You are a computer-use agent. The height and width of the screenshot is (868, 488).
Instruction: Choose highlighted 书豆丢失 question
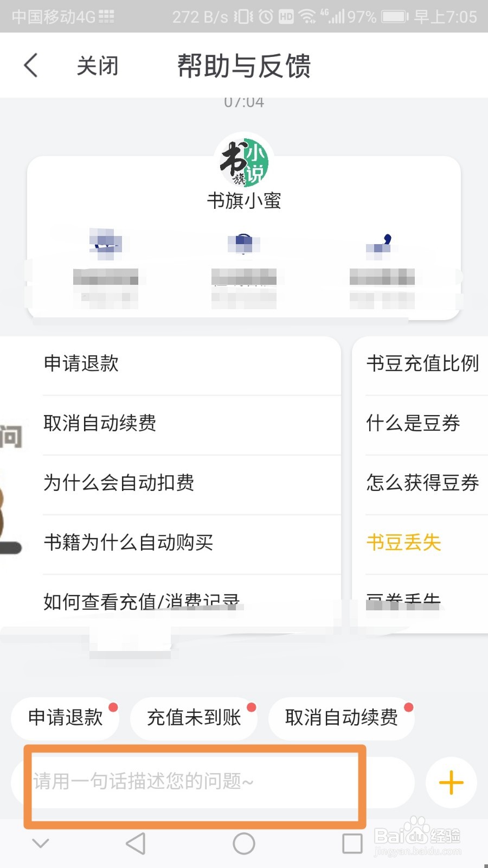coord(404,542)
